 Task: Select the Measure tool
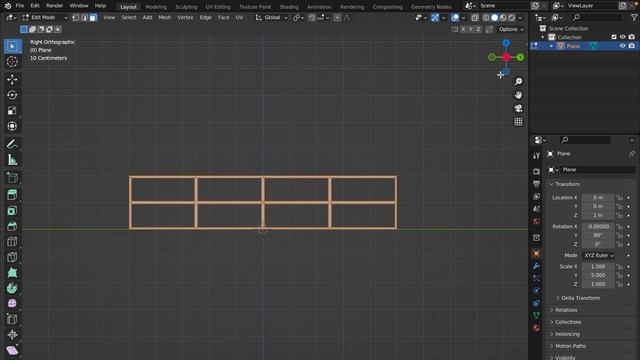coord(12,160)
